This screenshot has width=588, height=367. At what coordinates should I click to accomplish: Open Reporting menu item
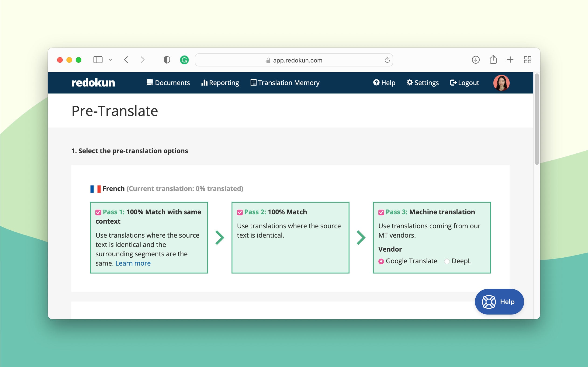tap(220, 83)
